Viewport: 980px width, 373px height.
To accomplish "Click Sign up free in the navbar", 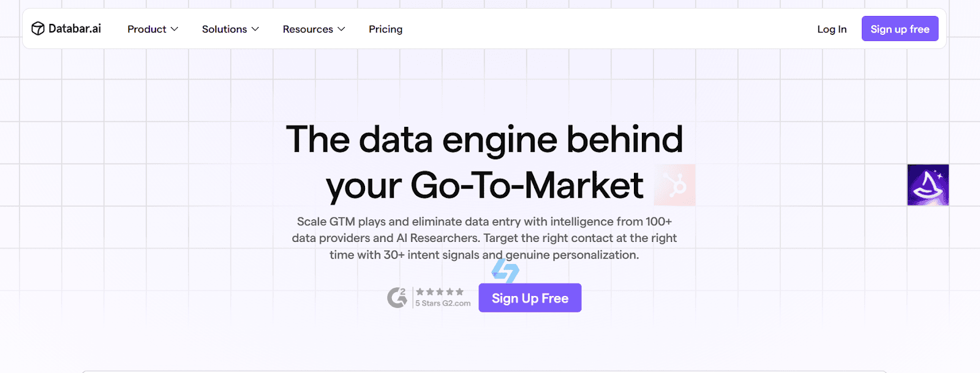I will click(899, 28).
